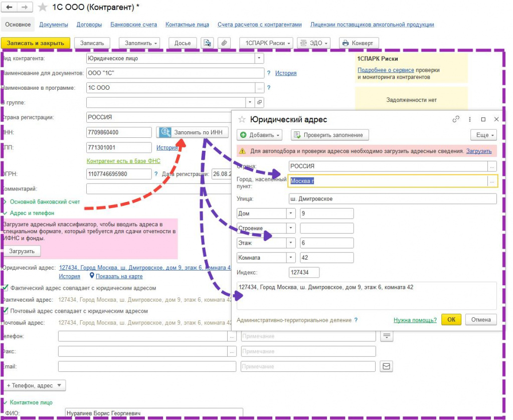Screen dimensions: 513x420
Task: Open the group selection form icon
Action: (259, 102)
